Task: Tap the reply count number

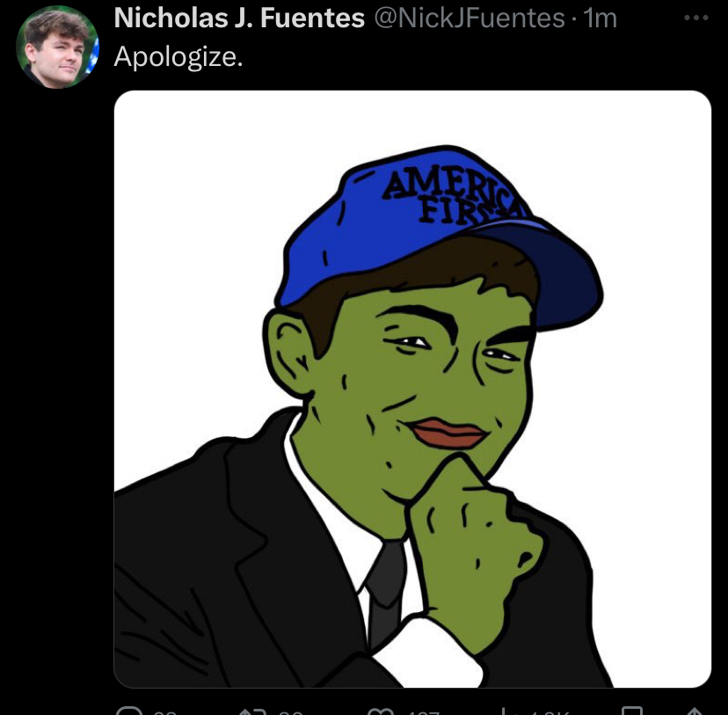Action: (x=164, y=712)
